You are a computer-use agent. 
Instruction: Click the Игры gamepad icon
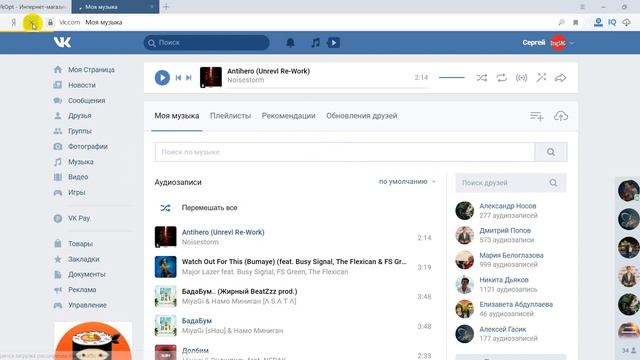(58, 192)
